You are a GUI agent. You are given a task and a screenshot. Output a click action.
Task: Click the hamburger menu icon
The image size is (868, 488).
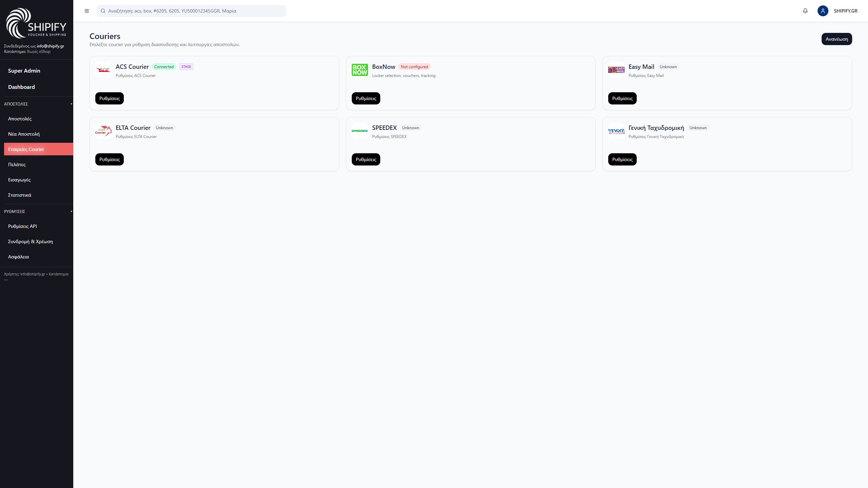(x=87, y=11)
